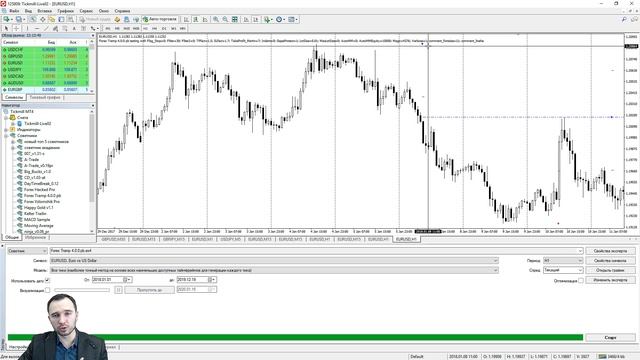Click the Старт button
The width and height of the screenshot is (640, 360).
coord(610,338)
